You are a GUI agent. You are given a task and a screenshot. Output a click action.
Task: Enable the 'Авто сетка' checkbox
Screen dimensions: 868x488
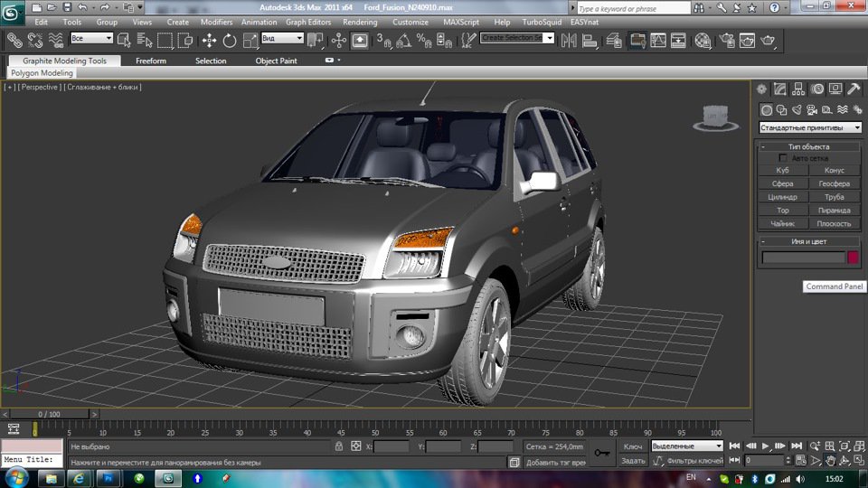[783, 158]
